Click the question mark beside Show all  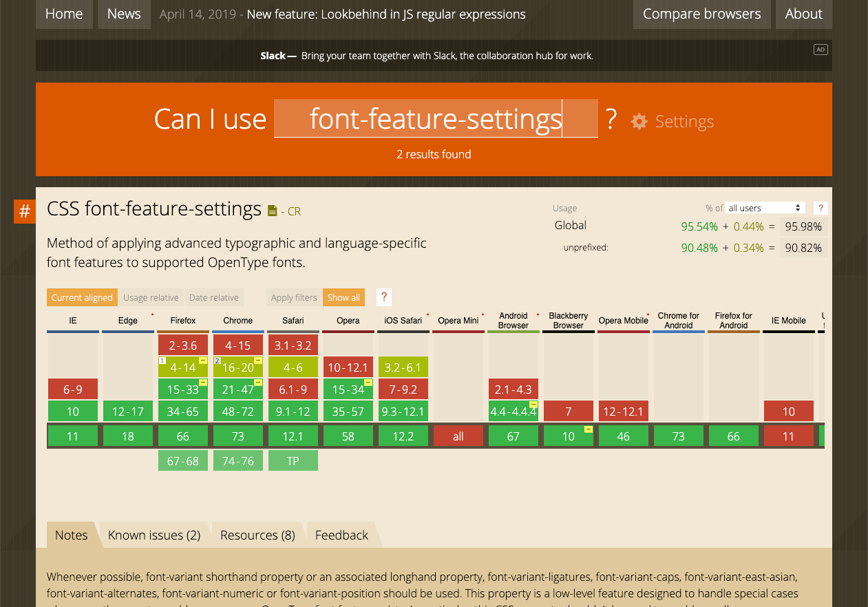(x=384, y=297)
